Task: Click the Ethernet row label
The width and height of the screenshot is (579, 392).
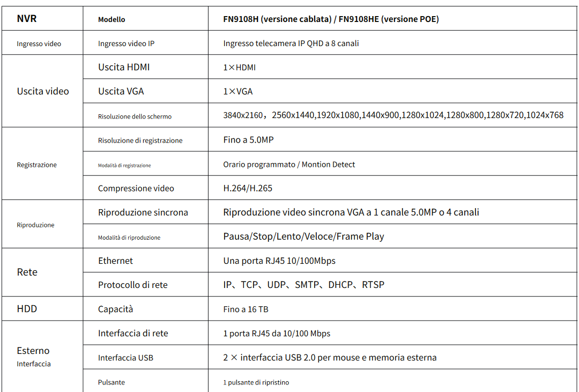Action: point(115,261)
